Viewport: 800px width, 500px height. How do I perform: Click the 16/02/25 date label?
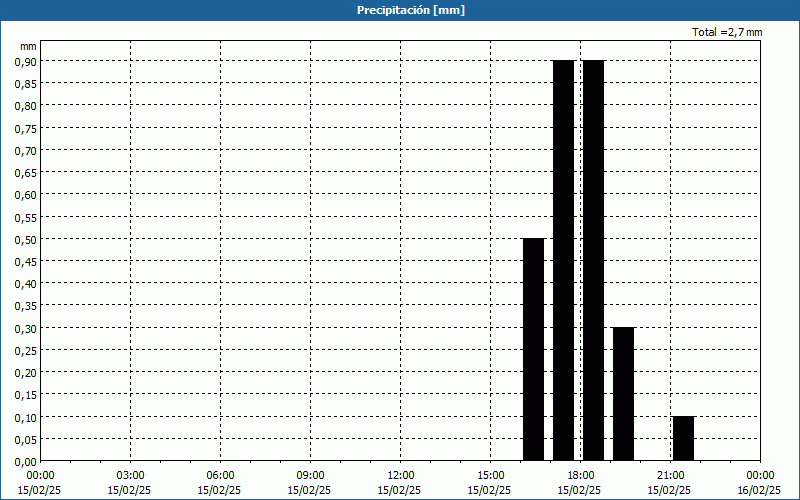tap(759, 490)
